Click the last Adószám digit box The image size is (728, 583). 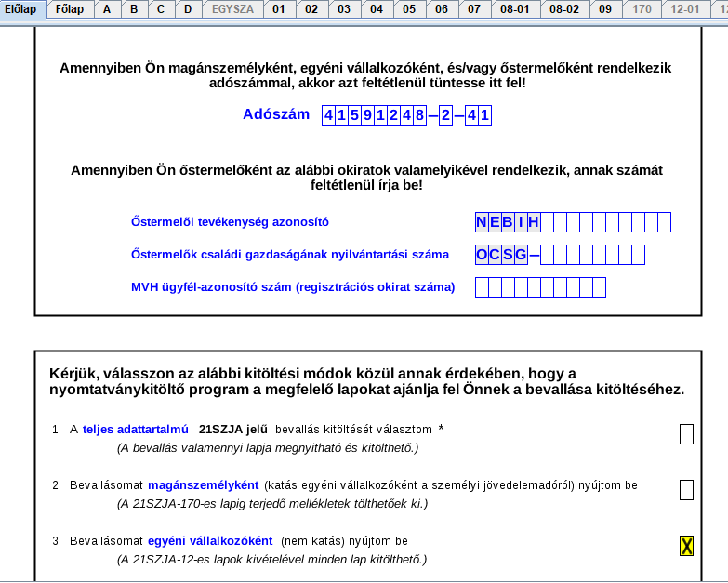[x=484, y=115]
